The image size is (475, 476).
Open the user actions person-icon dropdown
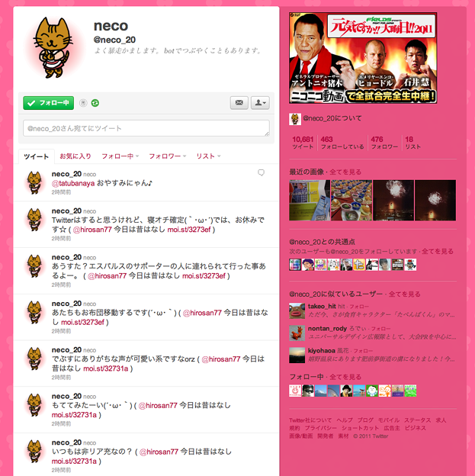pos(260,103)
